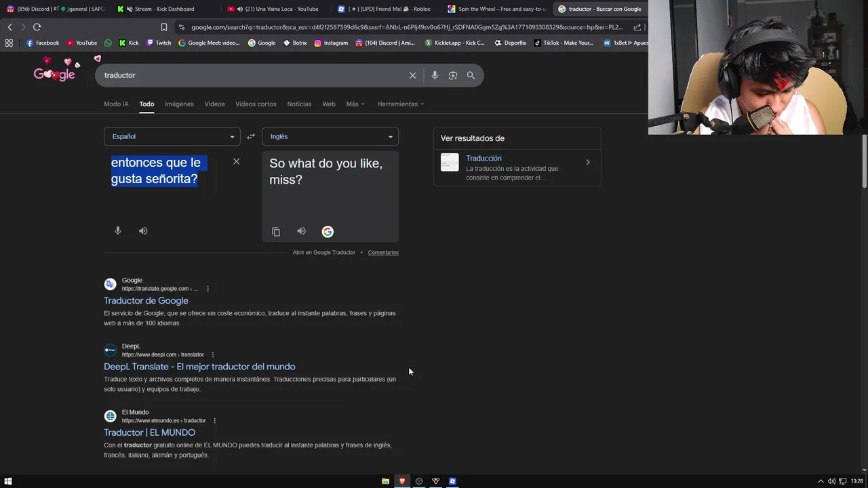The width and height of the screenshot is (868, 488).
Task: Click the magnifier search icon
Action: tap(471, 75)
